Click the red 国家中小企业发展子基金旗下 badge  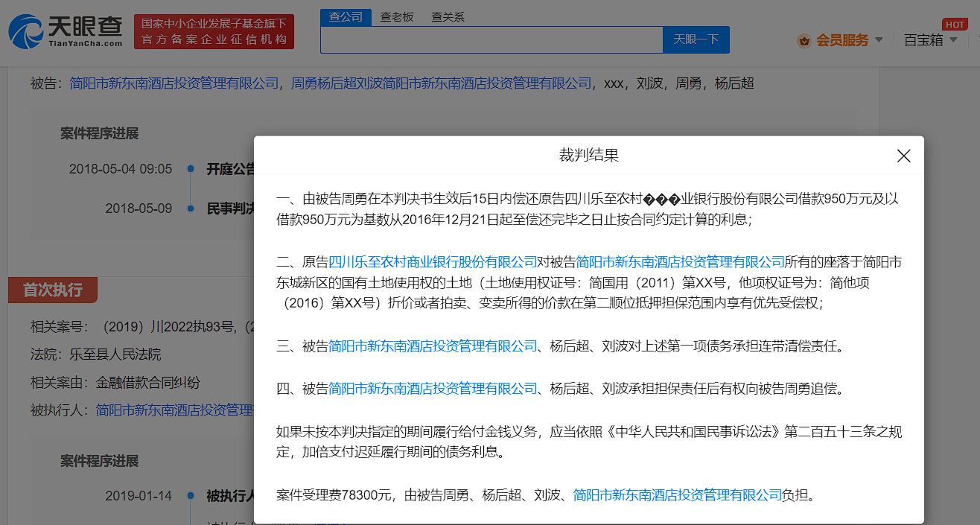(214, 31)
